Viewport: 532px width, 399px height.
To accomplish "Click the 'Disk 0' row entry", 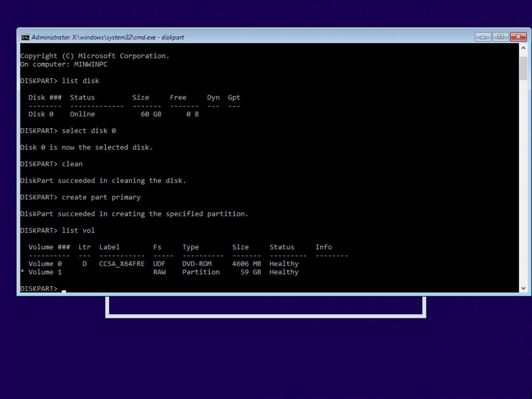I will (41, 114).
